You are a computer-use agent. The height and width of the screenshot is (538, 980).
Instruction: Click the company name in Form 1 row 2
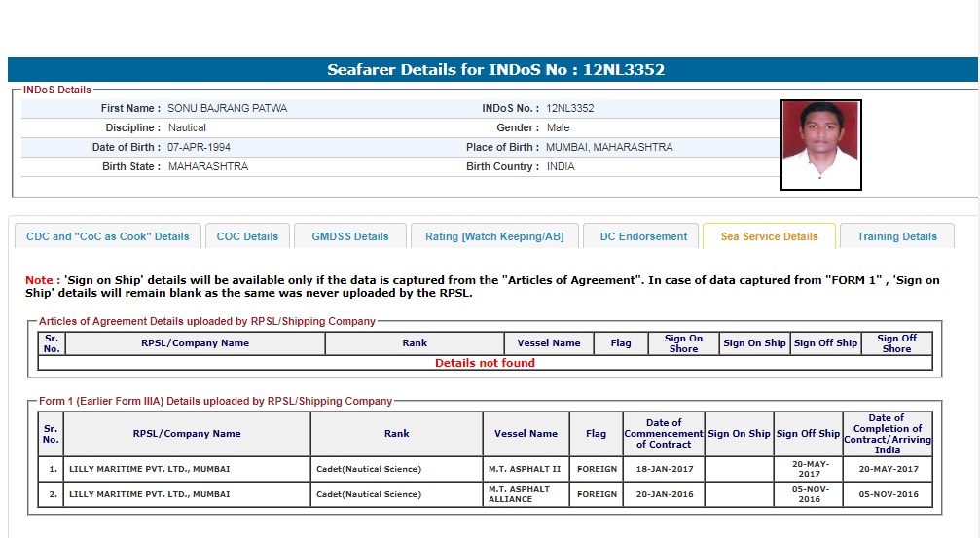pyautogui.click(x=150, y=494)
